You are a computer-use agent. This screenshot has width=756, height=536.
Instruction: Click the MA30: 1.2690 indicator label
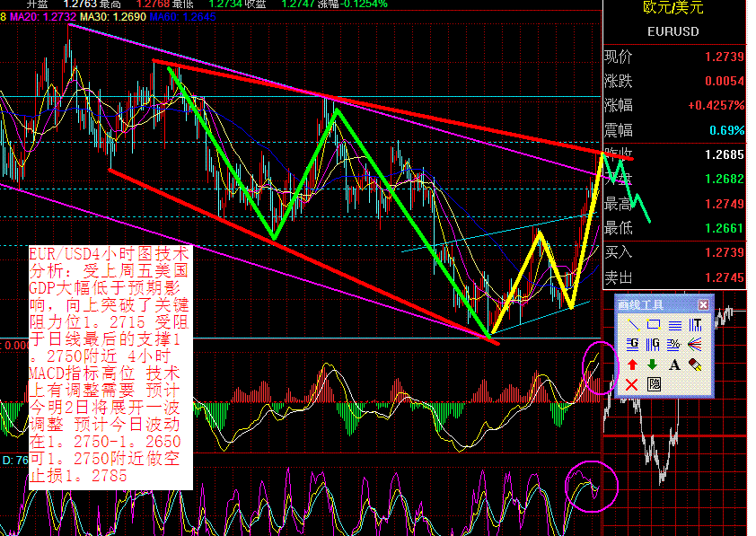pos(113,17)
